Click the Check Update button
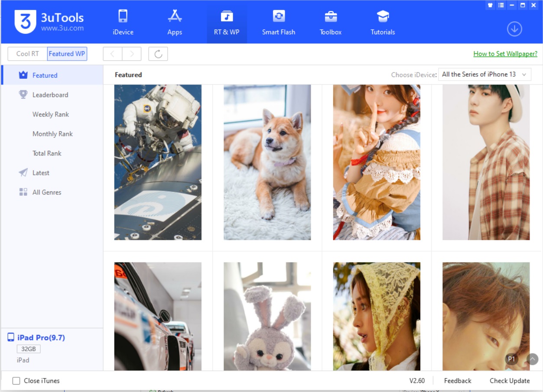The height and width of the screenshot is (392, 543). pos(510,381)
